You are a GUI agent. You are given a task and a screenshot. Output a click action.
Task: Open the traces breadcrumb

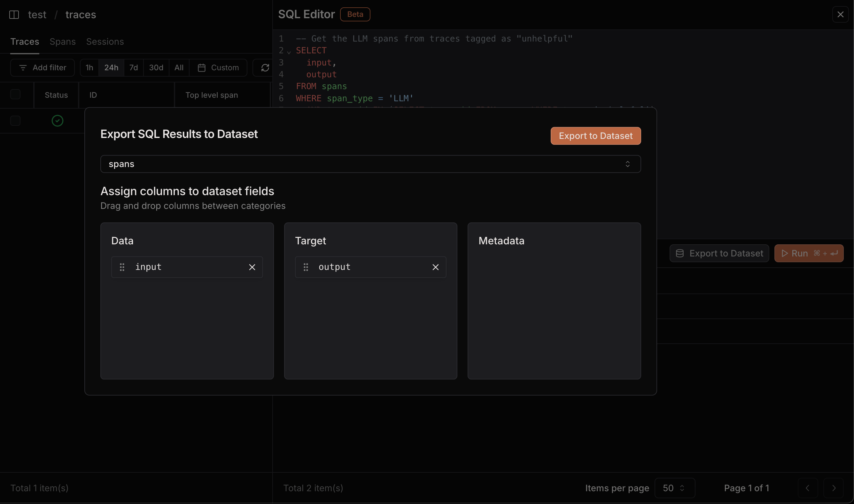pyautogui.click(x=81, y=15)
